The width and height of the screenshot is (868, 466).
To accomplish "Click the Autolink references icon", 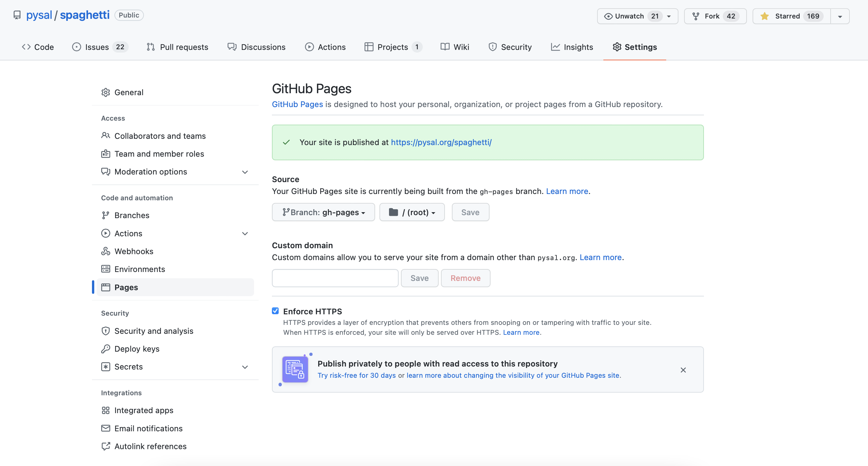I will [106, 446].
